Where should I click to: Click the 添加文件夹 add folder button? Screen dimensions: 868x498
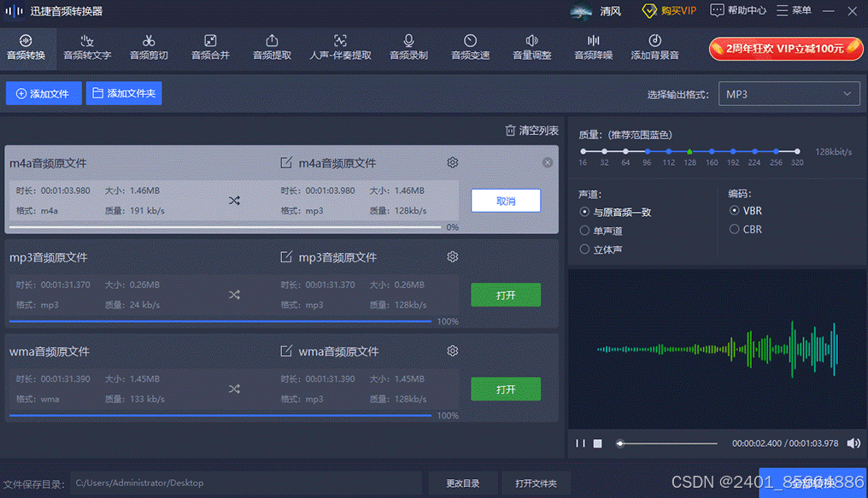124,93
